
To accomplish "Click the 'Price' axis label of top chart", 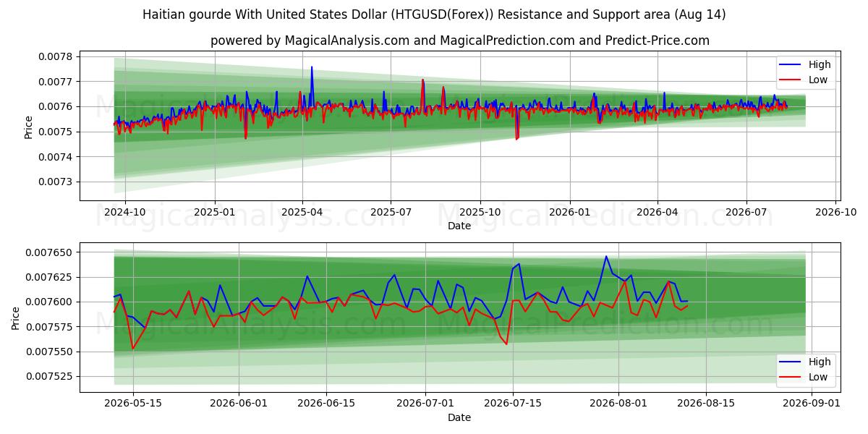I will [x=28, y=127].
